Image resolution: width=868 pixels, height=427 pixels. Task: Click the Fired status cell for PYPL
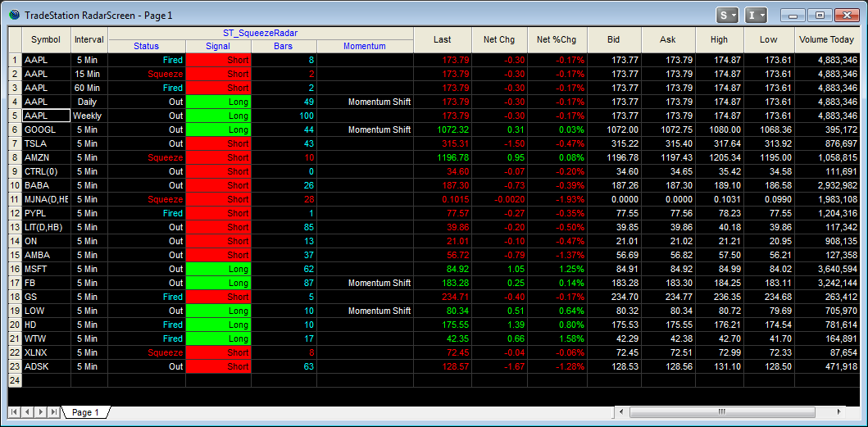pyautogui.click(x=147, y=213)
